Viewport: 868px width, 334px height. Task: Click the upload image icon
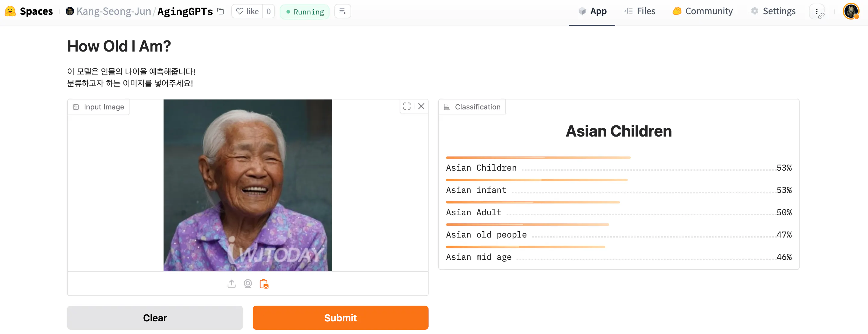tap(232, 284)
